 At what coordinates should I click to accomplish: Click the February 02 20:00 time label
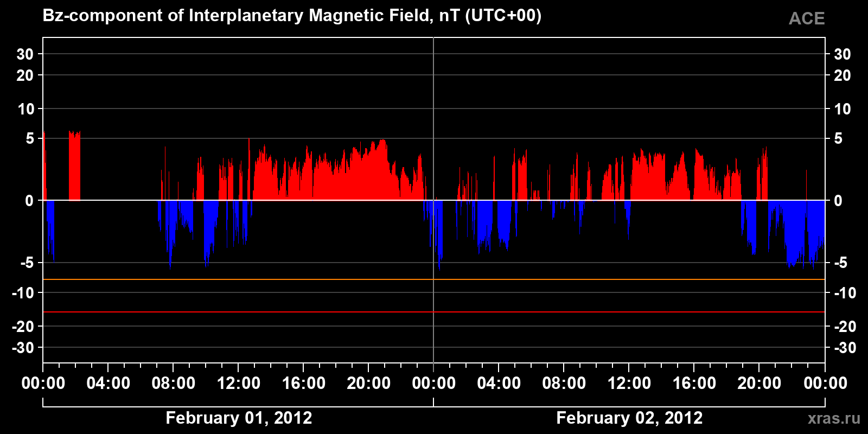click(759, 383)
